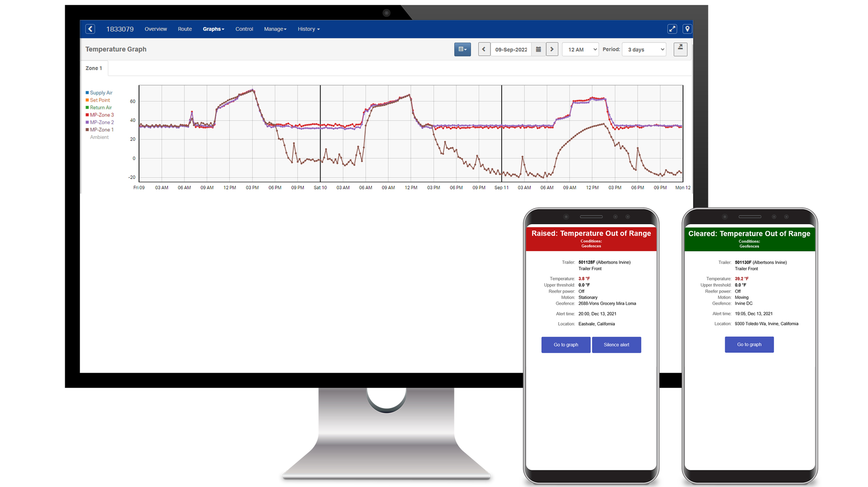Viewport: 868px width, 487px height.
Task: Expand the Manage menu
Action: [275, 28]
